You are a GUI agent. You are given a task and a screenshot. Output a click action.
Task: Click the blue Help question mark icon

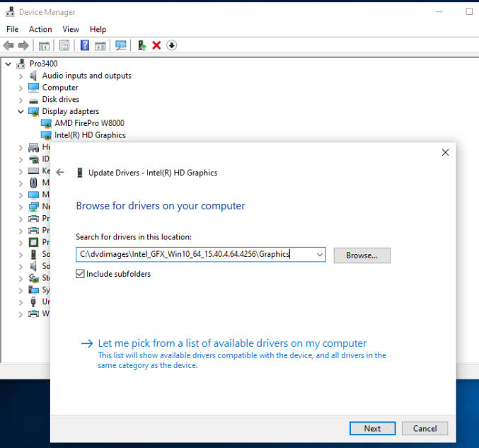(85, 45)
